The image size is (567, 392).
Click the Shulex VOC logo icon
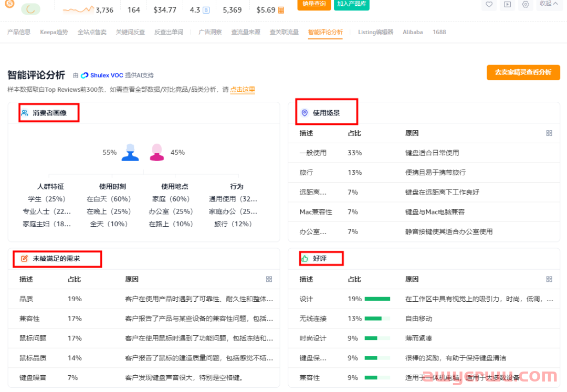[84, 75]
